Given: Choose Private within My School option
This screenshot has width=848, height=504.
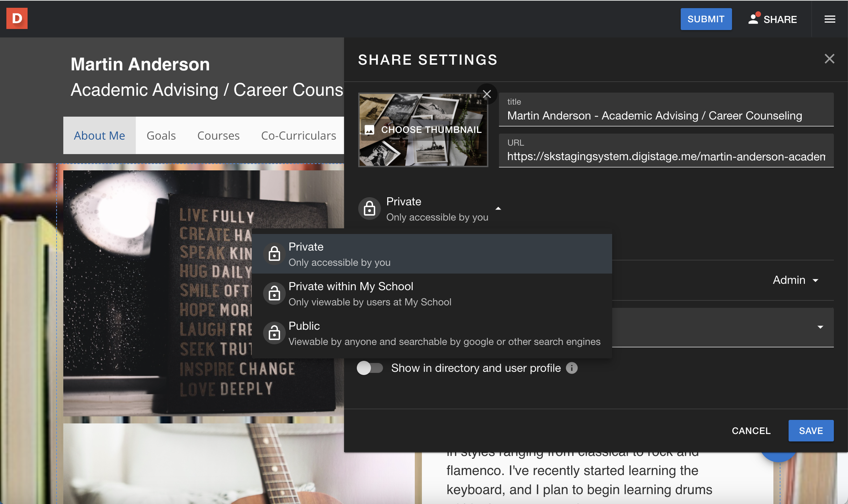Looking at the screenshot, I should click(x=432, y=293).
